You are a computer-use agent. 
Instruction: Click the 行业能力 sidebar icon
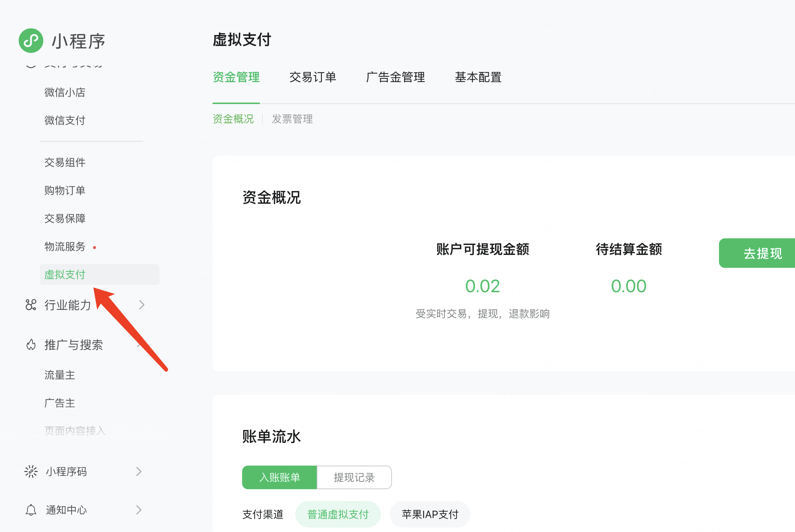tap(31, 305)
